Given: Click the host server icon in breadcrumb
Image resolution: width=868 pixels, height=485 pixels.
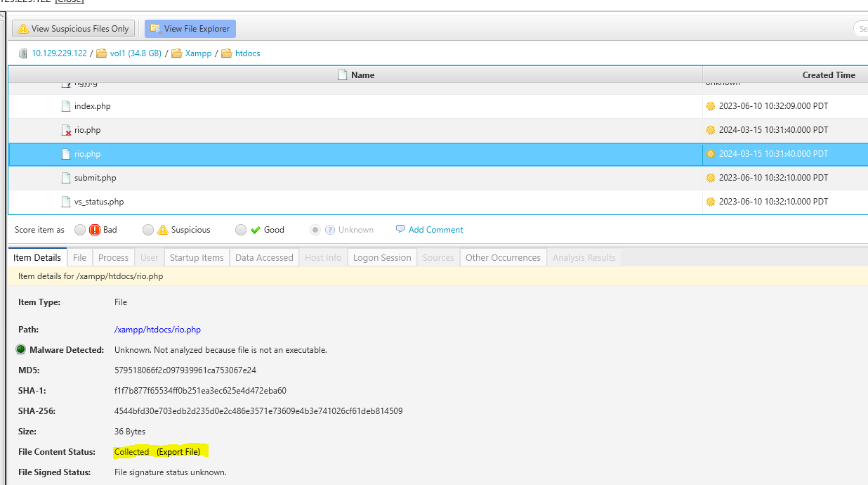Looking at the screenshot, I should pos(23,53).
